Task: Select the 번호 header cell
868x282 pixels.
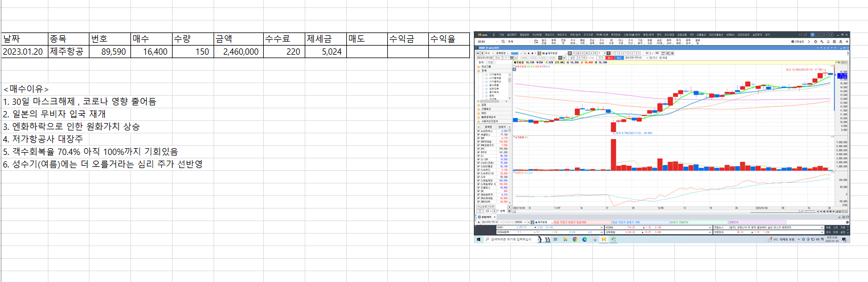Action: click(x=109, y=39)
